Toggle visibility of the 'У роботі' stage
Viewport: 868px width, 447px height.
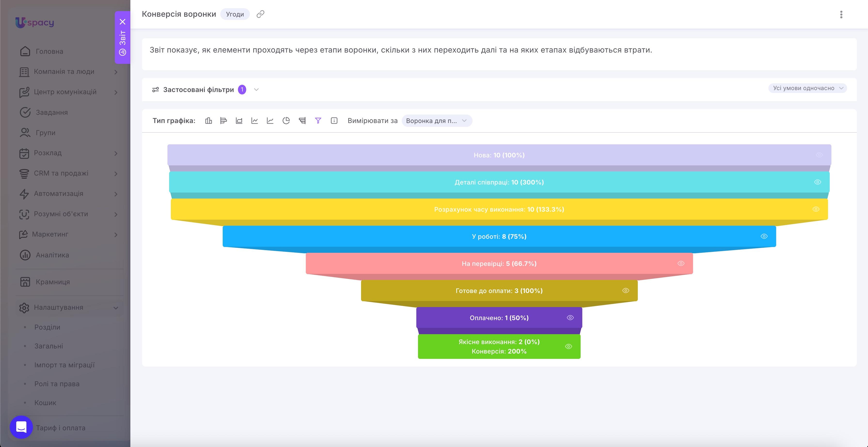coord(764,236)
